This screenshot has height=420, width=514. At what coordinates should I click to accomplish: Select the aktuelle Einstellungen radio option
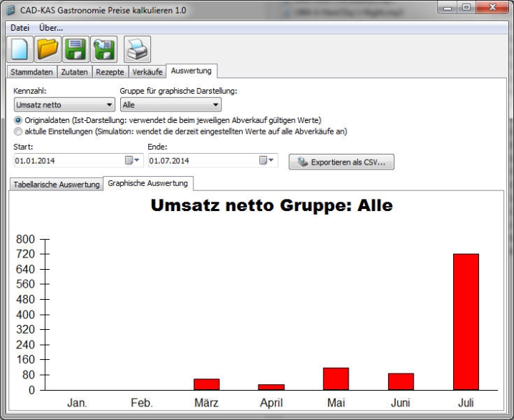[19, 132]
